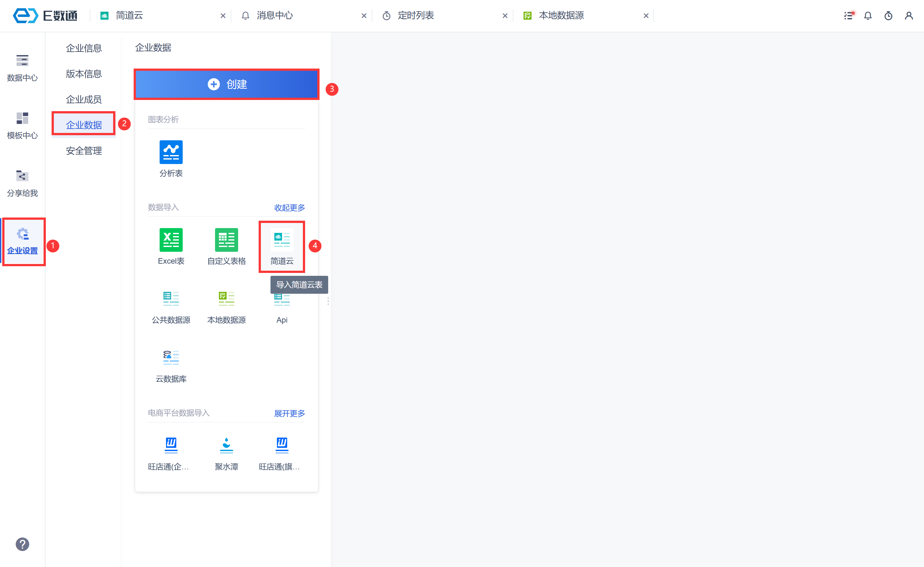Open the notification bell in top bar
This screenshot has height=567, width=924.
tap(868, 16)
